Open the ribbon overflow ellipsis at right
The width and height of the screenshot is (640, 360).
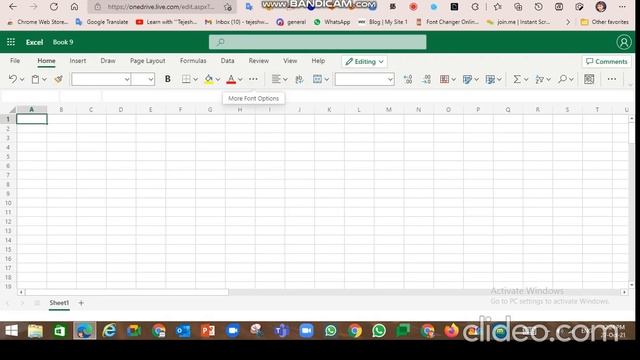point(611,79)
